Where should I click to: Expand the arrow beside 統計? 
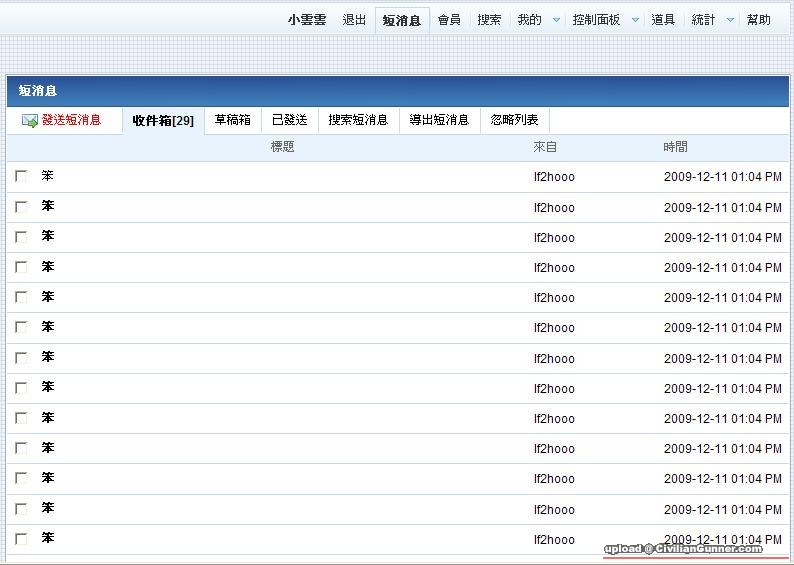coord(730,20)
